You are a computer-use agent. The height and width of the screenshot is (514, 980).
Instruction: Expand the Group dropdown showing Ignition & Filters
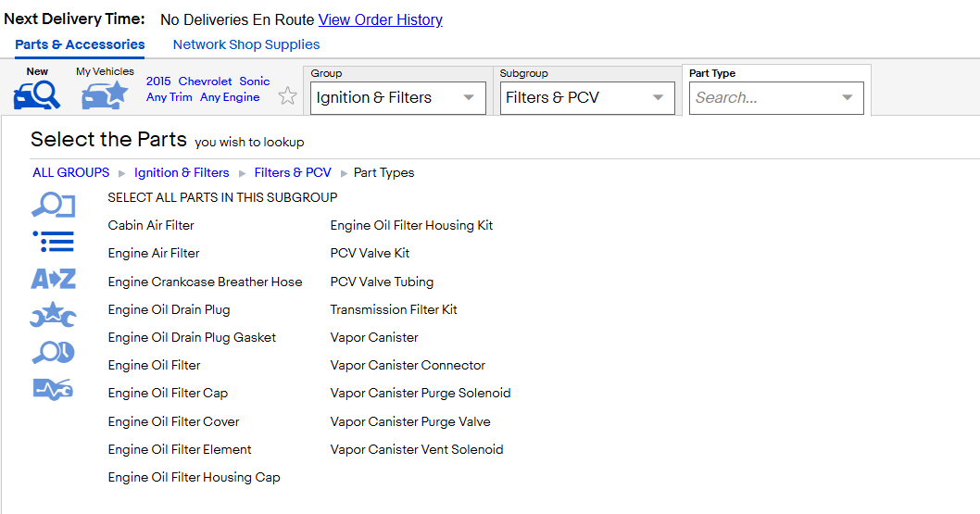398,98
